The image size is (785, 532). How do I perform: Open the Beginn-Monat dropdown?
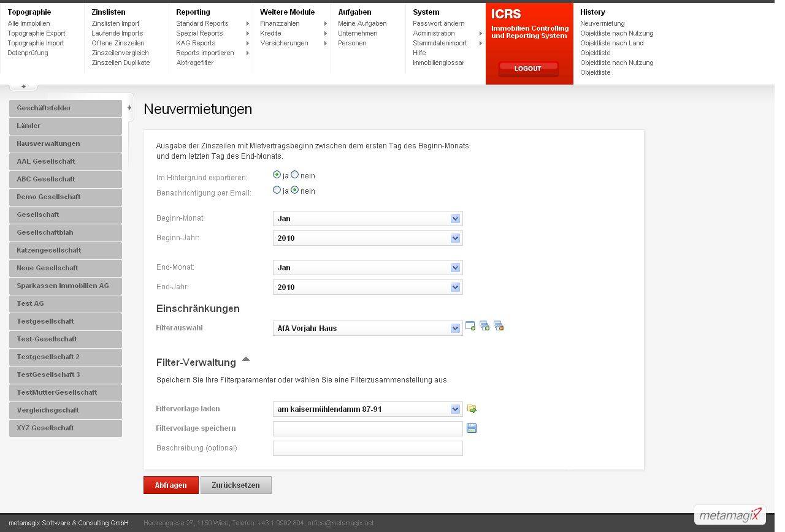click(x=368, y=218)
